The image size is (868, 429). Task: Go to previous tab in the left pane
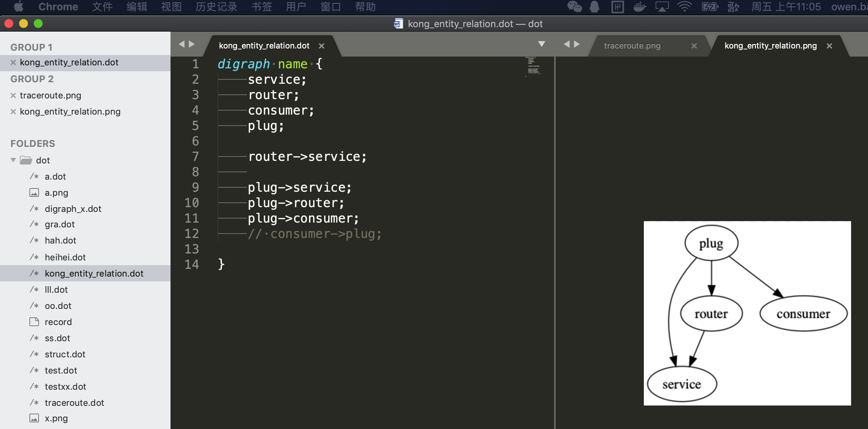tap(182, 44)
